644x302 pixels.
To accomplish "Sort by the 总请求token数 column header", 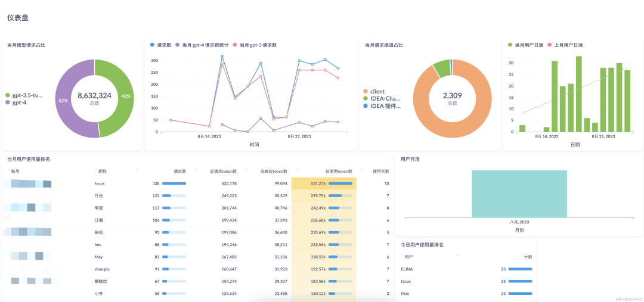I will 223,171.
